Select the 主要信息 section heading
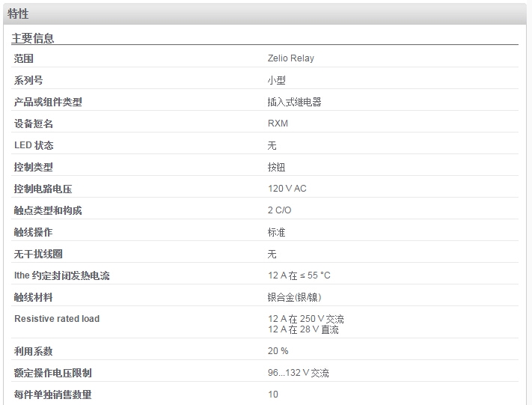The width and height of the screenshot is (532, 405). (x=33, y=38)
